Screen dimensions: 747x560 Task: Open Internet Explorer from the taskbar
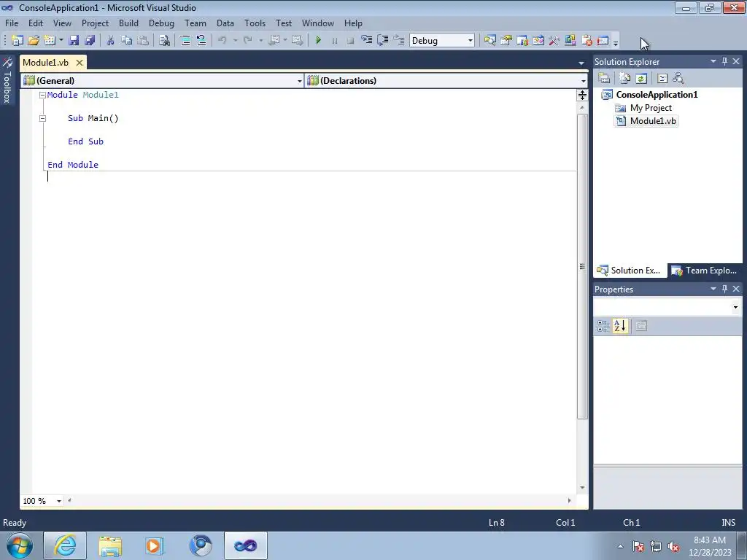coord(65,545)
